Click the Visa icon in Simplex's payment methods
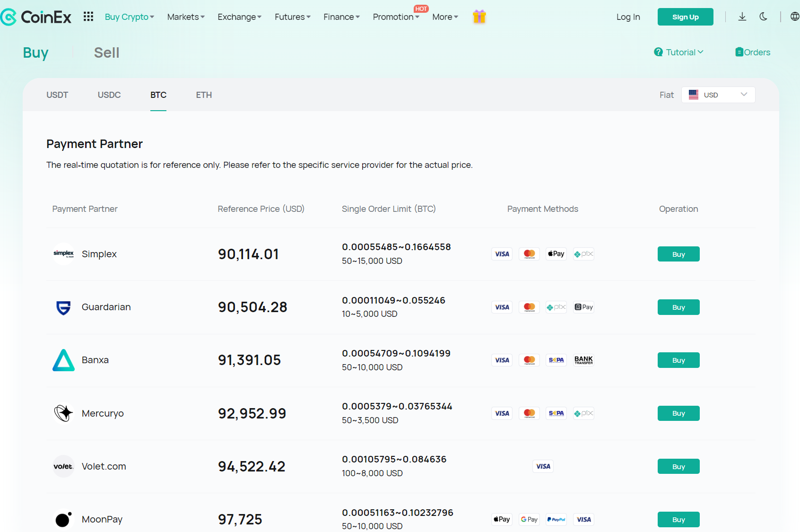800x532 pixels. (x=502, y=254)
